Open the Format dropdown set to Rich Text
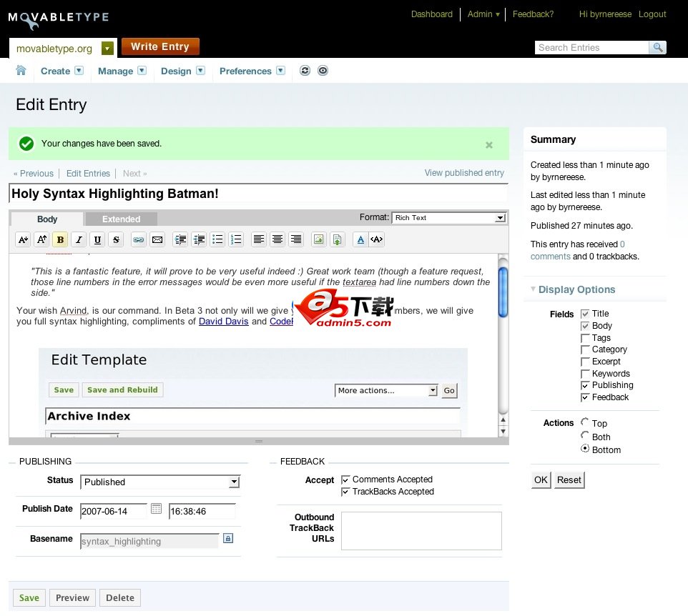The height and width of the screenshot is (616, 688). coord(449,217)
